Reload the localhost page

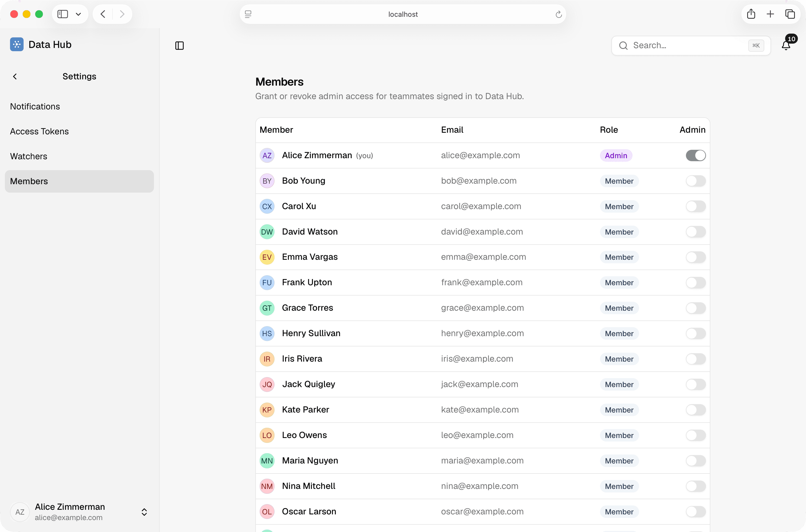pyautogui.click(x=559, y=14)
